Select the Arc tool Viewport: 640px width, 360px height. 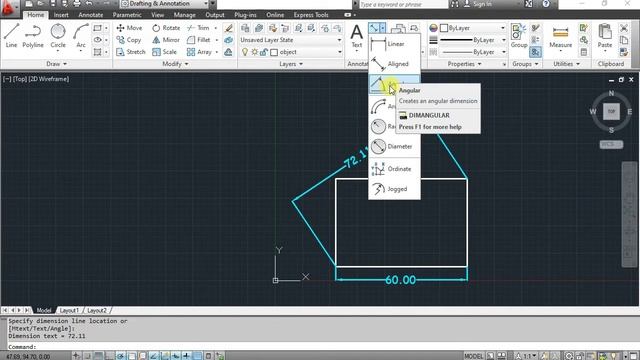point(81,36)
